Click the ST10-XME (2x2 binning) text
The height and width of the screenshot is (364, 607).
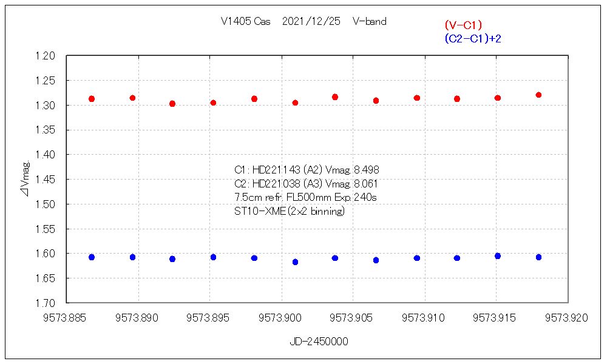[x=290, y=211]
